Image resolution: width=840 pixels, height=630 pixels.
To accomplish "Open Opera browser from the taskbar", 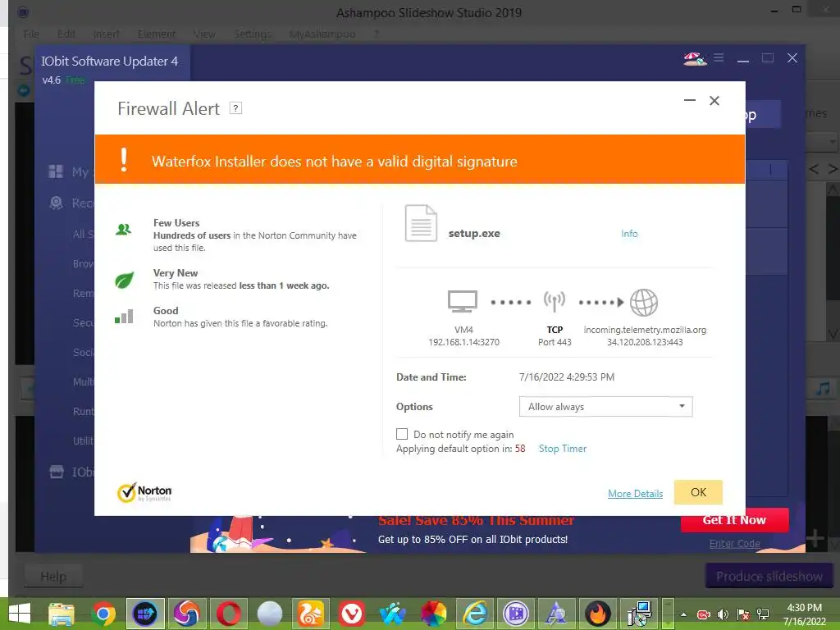I will pos(229,614).
